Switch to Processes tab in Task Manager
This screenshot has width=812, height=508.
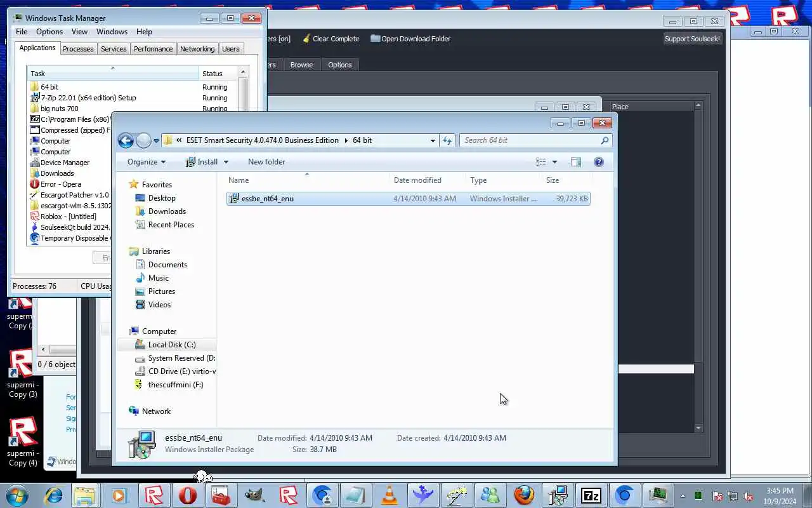tap(78, 49)
